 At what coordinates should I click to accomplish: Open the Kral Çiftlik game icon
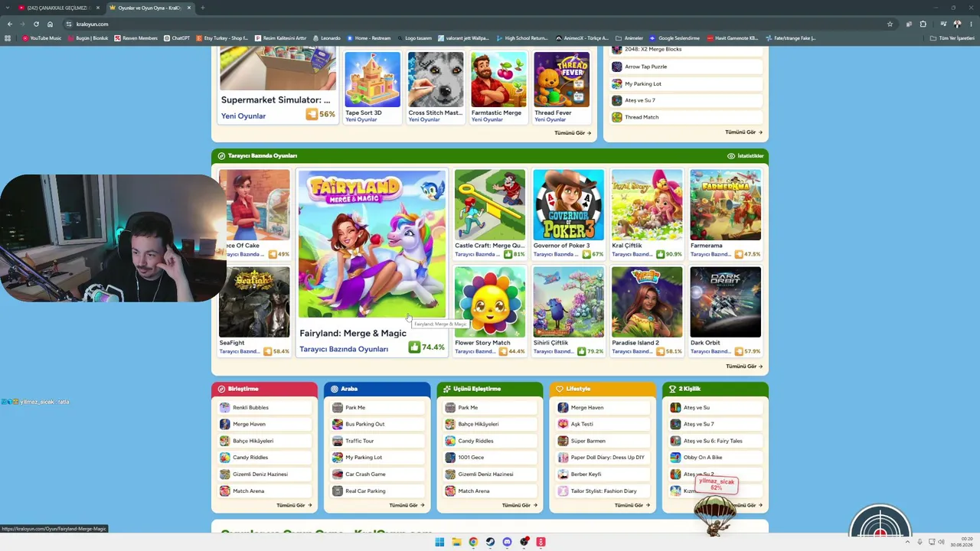pos(647,205)
